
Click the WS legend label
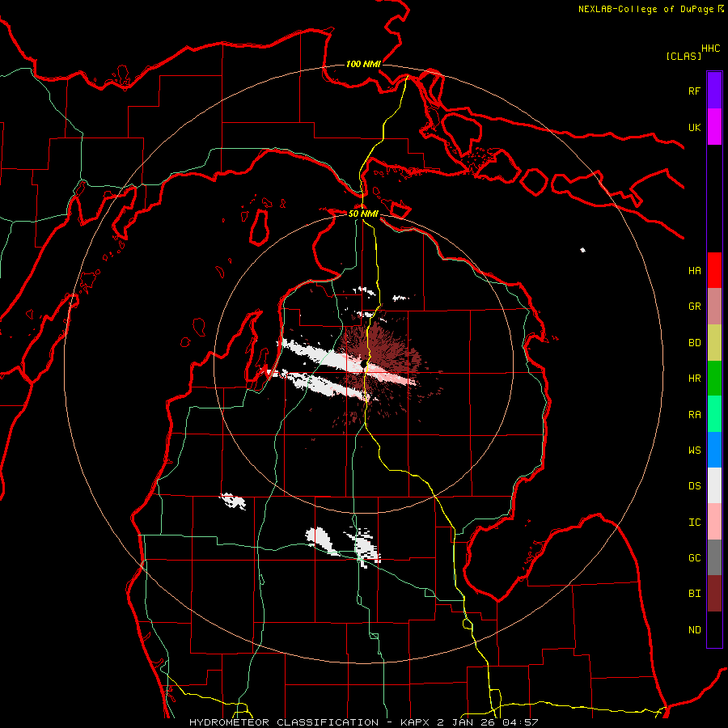[694, 451]
